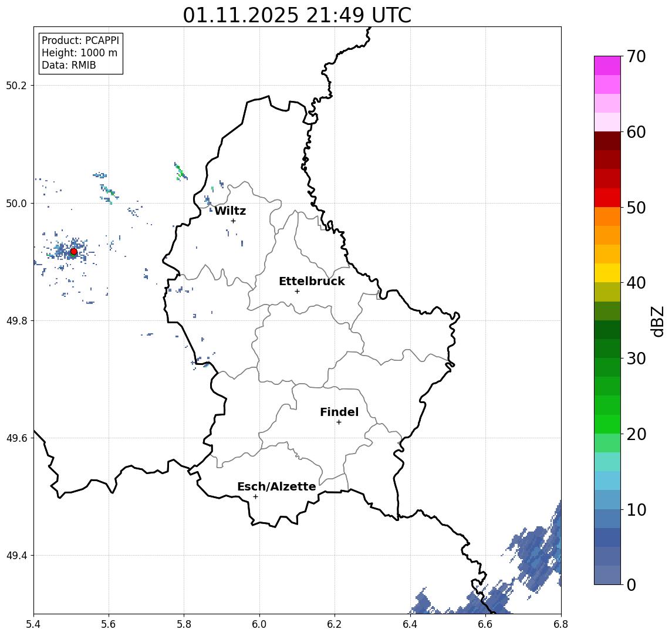The width and height of the screenshot is (672, 636).
Task: Click the yellow colorbar swatch above 40
Action: (607, 273)
